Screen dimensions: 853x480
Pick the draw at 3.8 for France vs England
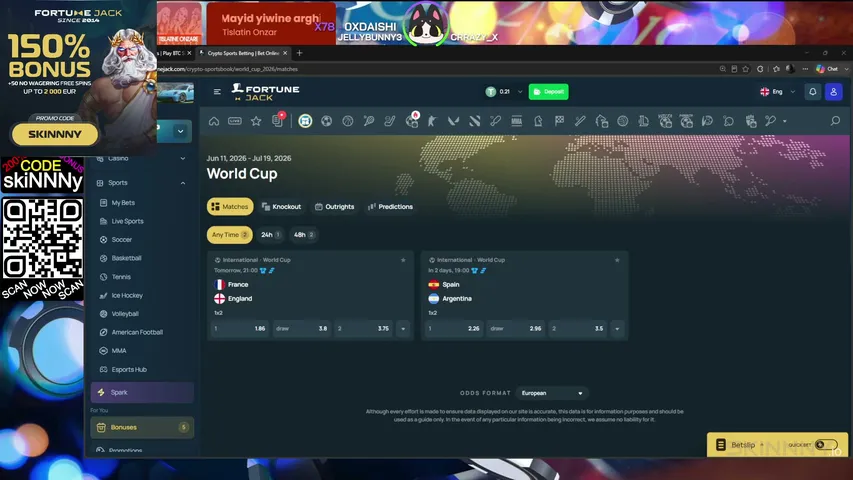(x=301, y=329)
